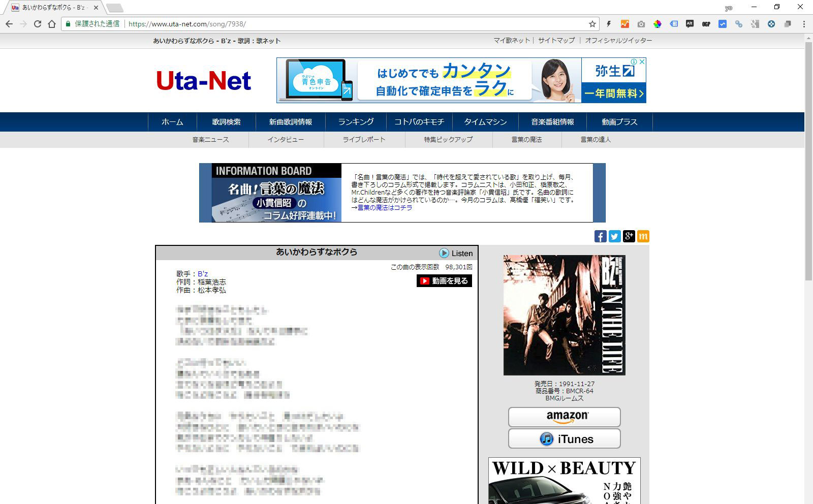The width and height of the screenshot is (813, 504).
Task: Close the Yayoi ad with X icon
Action: 642,61
